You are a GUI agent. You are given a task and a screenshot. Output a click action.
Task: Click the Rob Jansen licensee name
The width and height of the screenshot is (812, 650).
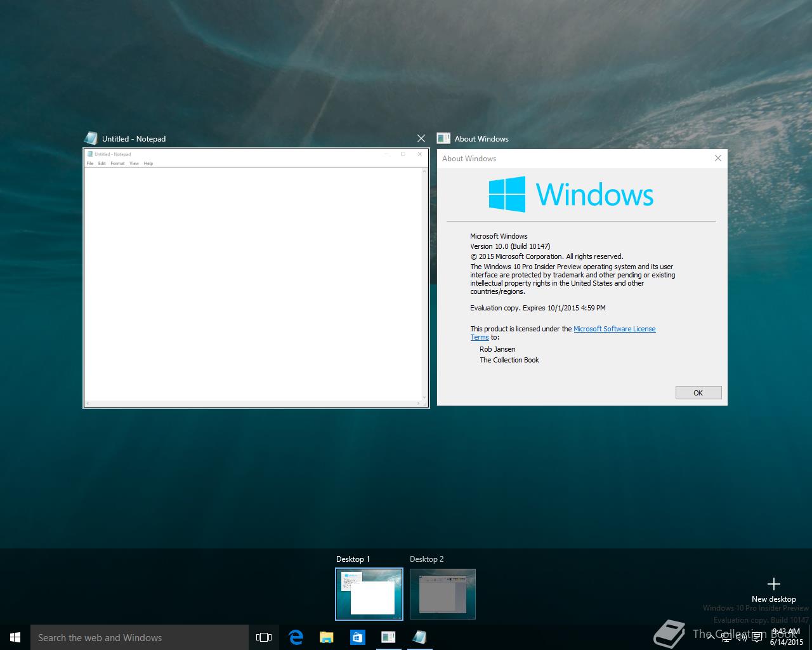(x=497, y=349)
